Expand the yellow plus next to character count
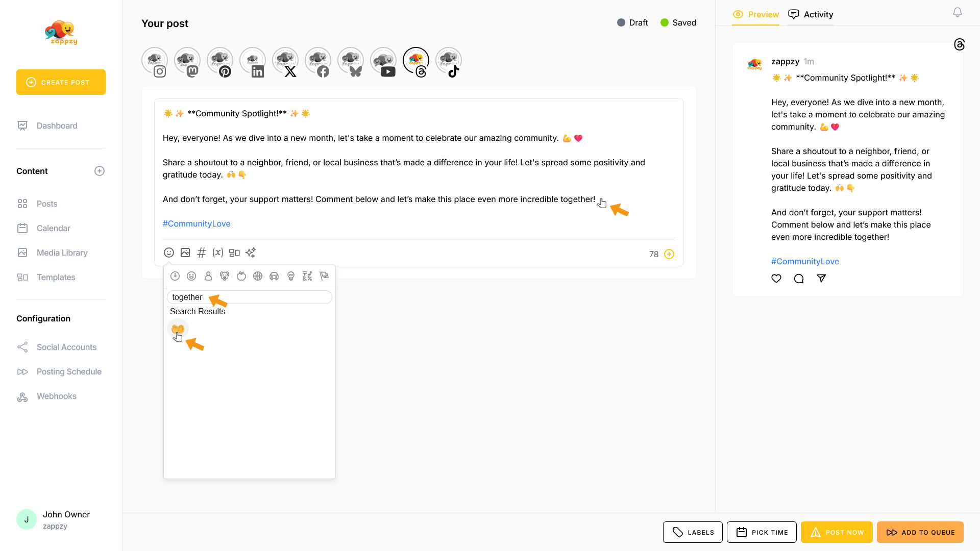The width and height of the screenshot is (980, 551). point(669,254)
